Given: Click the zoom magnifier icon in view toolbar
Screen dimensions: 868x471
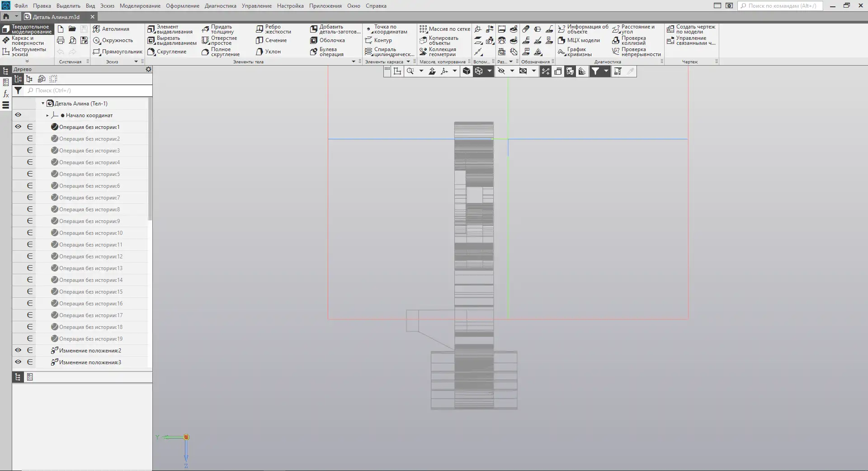Looking at the screenshot, I should click(x=410, y=71).
